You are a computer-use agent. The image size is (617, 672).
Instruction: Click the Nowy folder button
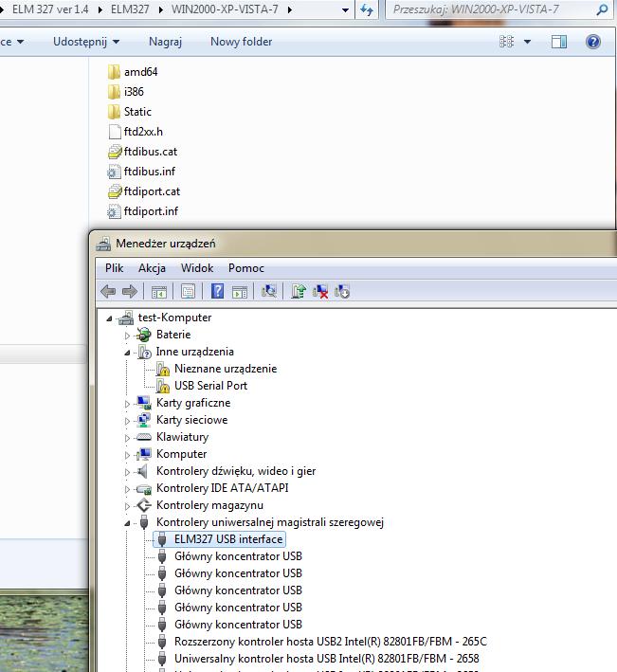click(x=241, y=42)
